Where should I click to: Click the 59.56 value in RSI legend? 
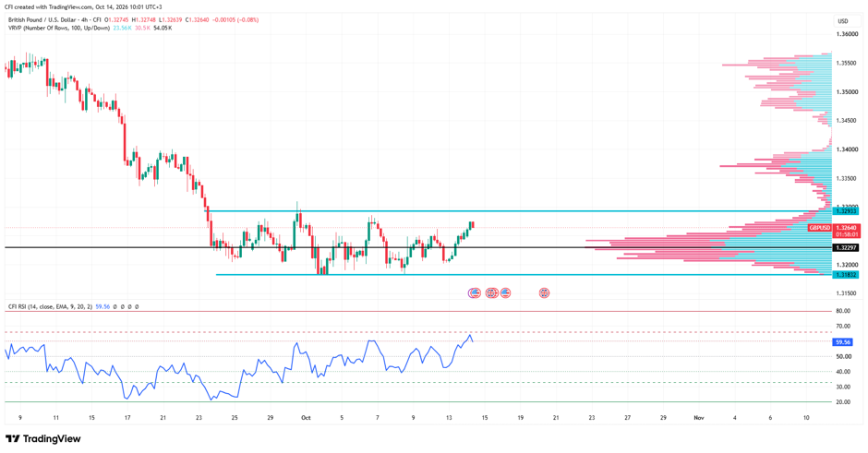pos(102,306)
